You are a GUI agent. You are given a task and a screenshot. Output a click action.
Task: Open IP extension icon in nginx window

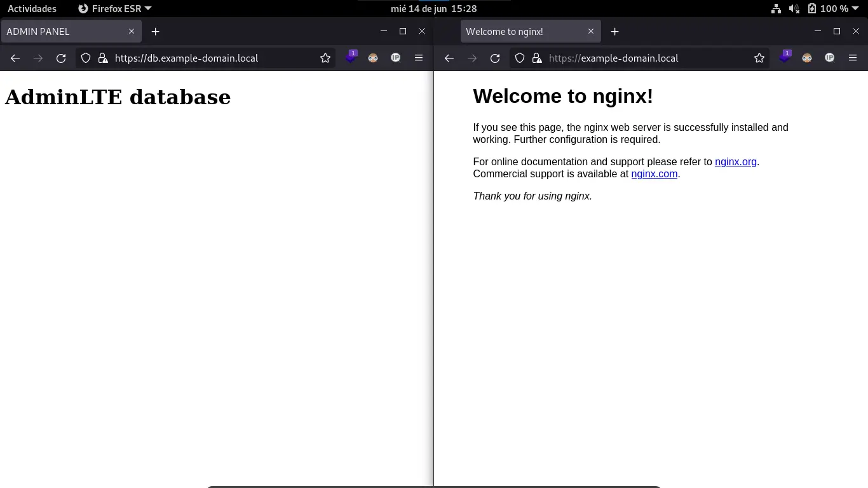click(x=829, y=58)
